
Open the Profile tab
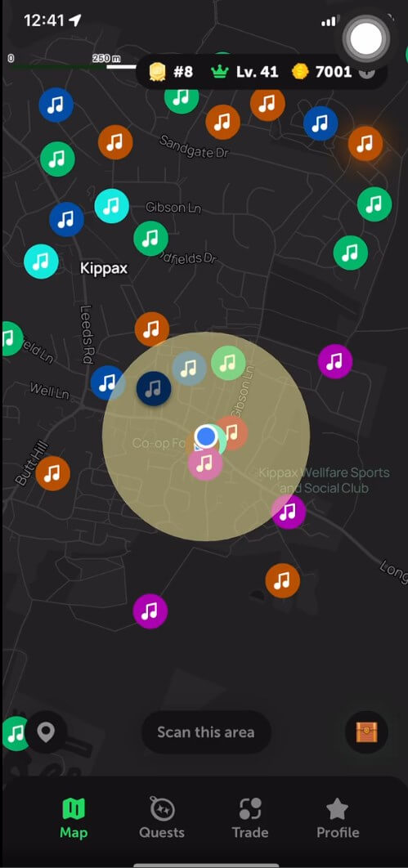tap(338, 818)
